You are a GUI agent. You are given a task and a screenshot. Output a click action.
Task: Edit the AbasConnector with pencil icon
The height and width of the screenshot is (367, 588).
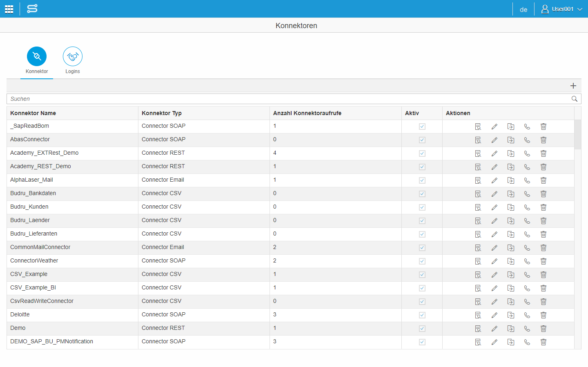click(x=494, y=140)
